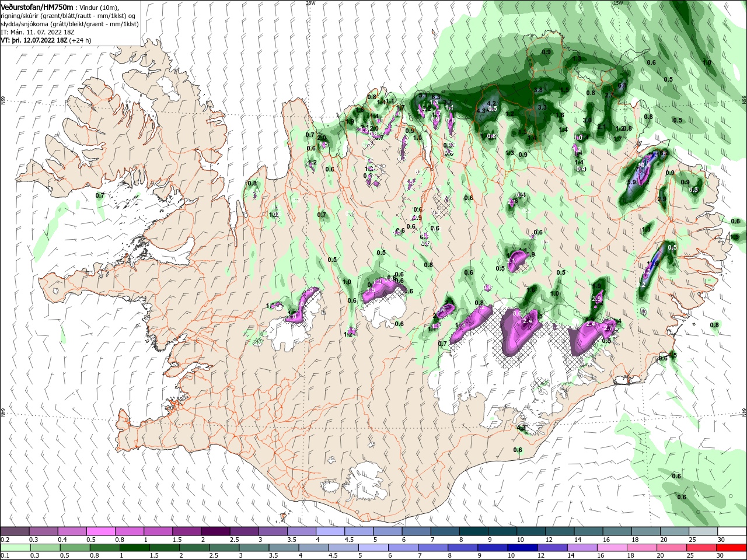Click the light violet 14 swatch in the lower legend row
747x560 pixels.
pos(581,548)
